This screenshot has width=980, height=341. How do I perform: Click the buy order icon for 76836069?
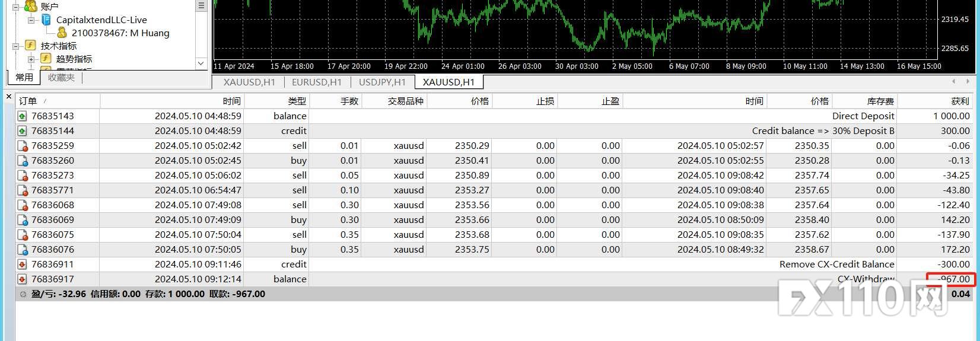coord(23,220)
